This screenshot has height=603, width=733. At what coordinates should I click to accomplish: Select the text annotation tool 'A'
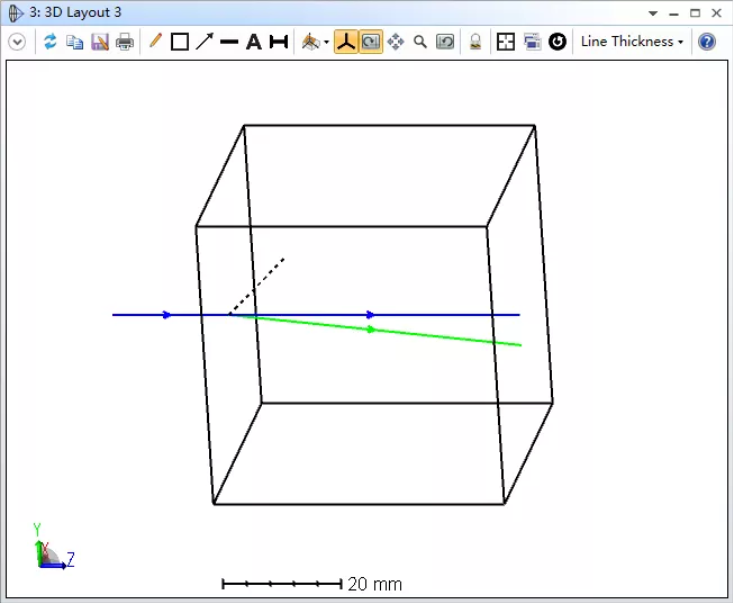[x=254, y=42]
